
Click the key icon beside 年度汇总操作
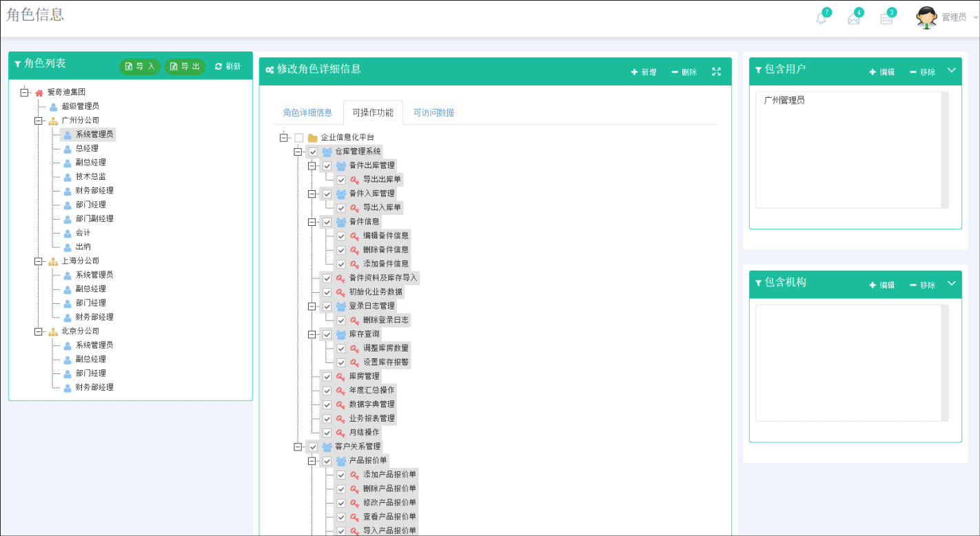(x=340, y=391)
